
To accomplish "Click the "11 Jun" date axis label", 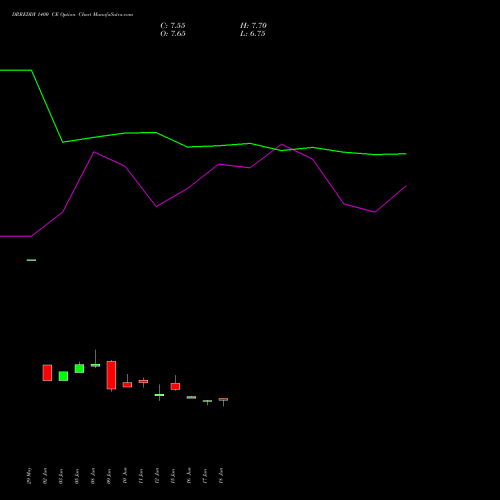I will tap(141, 476).
